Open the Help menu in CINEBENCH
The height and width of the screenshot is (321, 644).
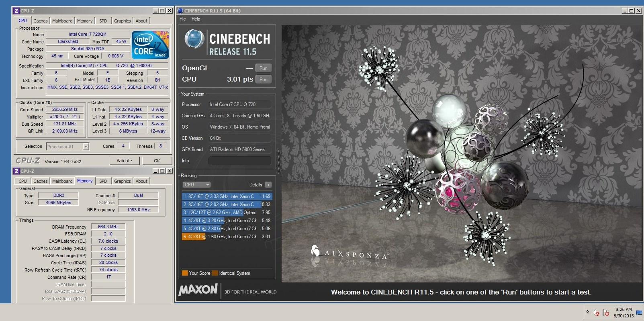click(x=196, y=19)
